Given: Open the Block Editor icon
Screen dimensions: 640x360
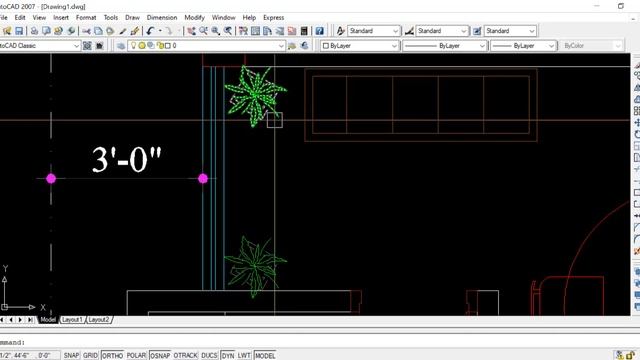Looking at the screenshot, I should coord(135,31).
